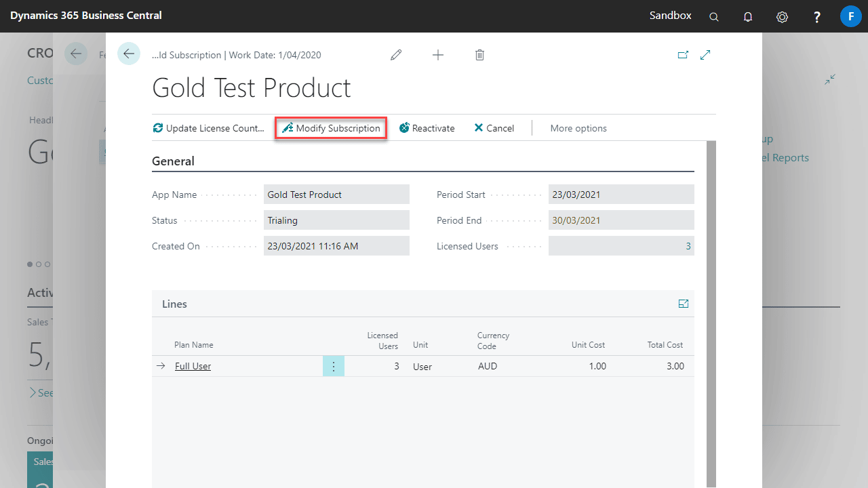Expand the page to full width
Screen dimensions: 868x488
coord(705,55)
